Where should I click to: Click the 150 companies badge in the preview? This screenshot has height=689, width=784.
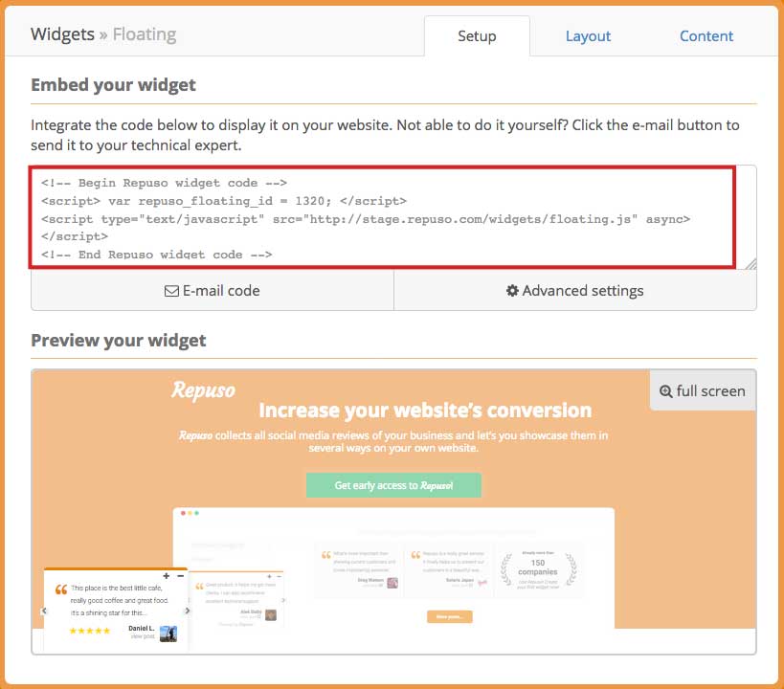[538, 570]
